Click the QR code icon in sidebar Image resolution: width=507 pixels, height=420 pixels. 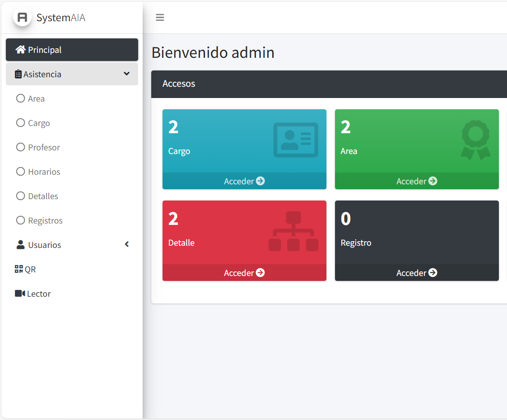(19, 269)
